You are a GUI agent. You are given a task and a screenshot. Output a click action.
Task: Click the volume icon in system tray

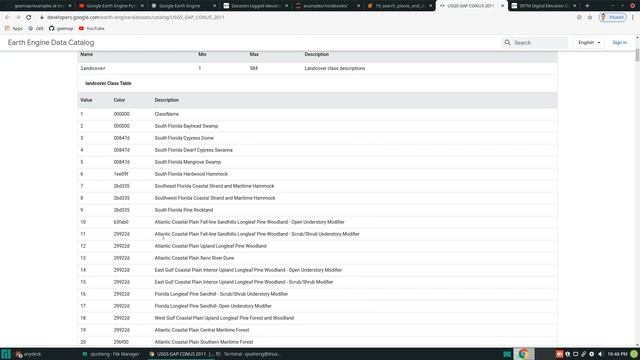coord(600,354)
